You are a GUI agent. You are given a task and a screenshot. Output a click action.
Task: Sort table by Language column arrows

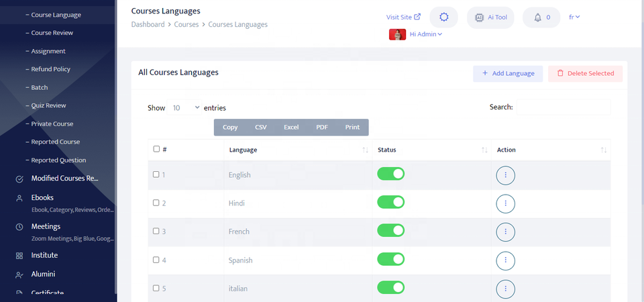click(365, 150)
